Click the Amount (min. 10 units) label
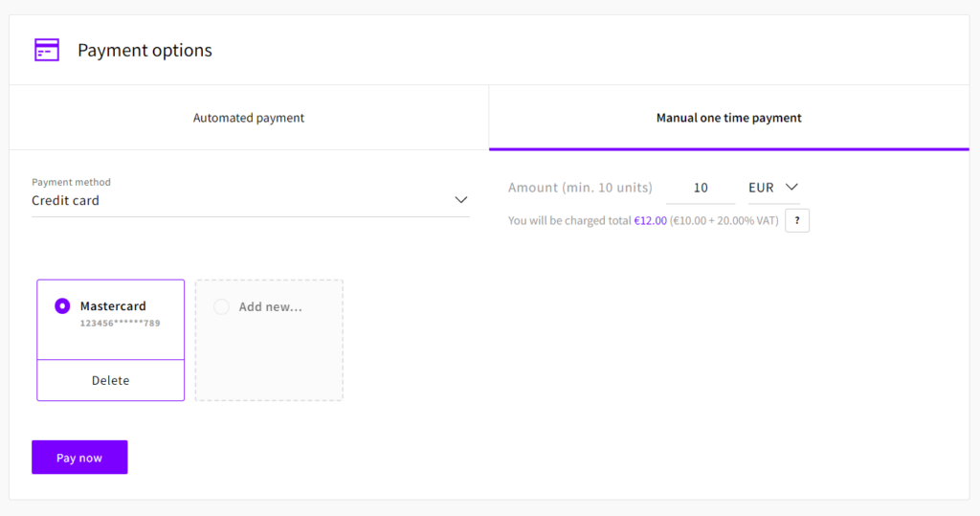This screenshot has height=516, width=980. pyautogui.click(x=580, y=188)
